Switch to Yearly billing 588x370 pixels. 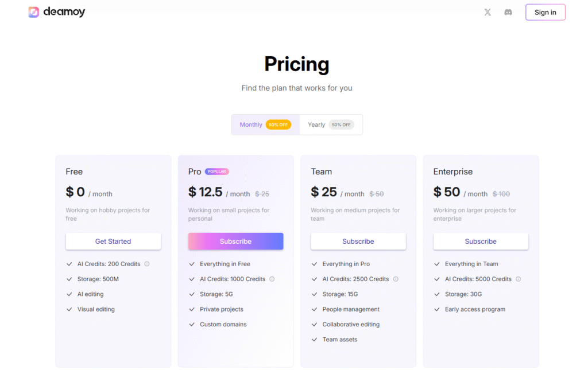pos(316,124)
